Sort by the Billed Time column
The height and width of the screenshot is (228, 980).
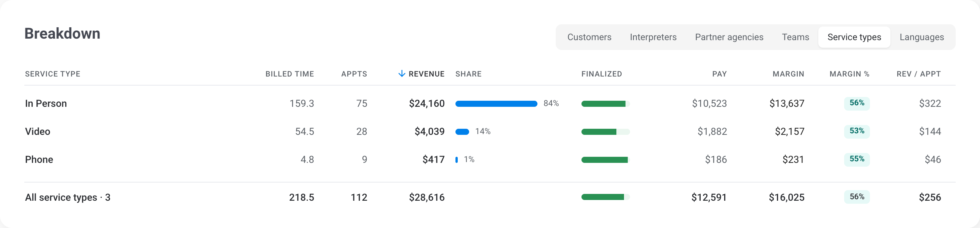coord(290,74)
